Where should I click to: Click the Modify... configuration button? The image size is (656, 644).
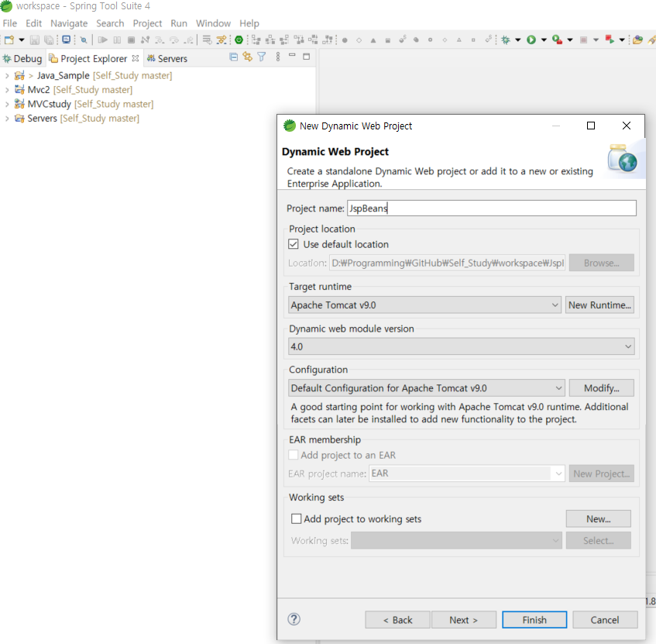tap(601, 388)
